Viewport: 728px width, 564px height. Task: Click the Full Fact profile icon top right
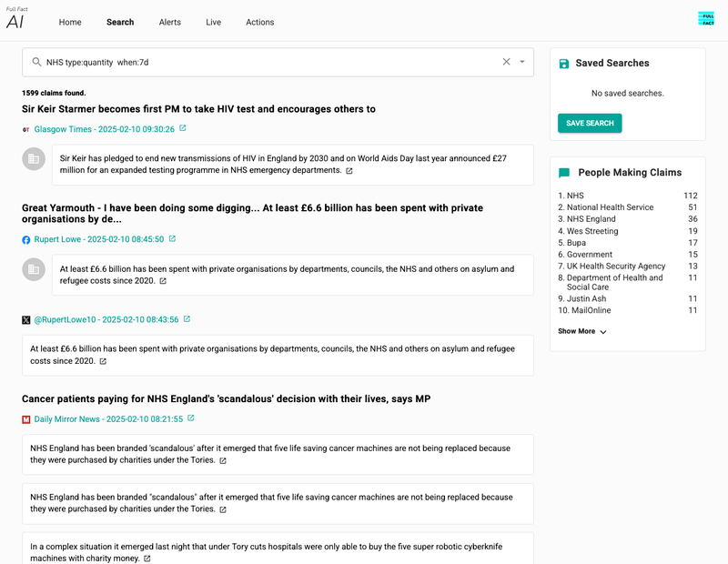tap(706, 19)
